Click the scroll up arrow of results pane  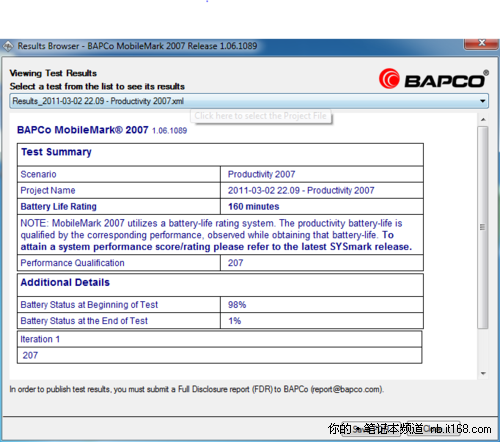tap(483, 119)
